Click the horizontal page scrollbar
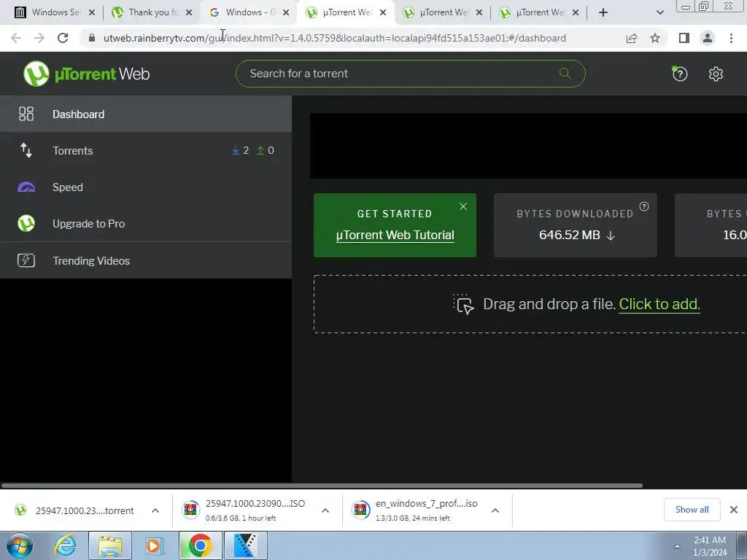Screen dimensions: 747x560 tap(322, 486)
